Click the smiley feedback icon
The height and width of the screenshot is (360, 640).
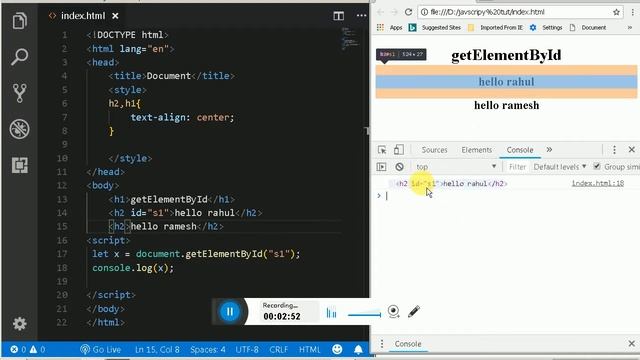coord(337,349)
